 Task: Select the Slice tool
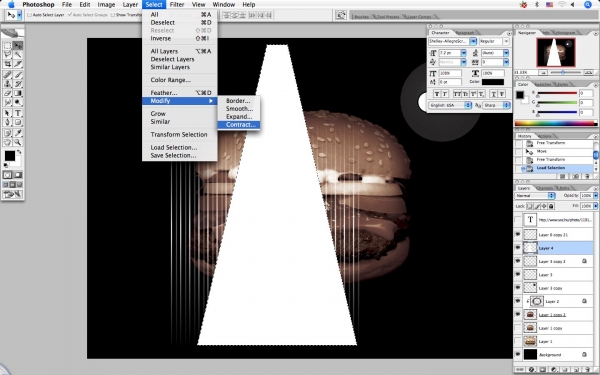[18, 64]
